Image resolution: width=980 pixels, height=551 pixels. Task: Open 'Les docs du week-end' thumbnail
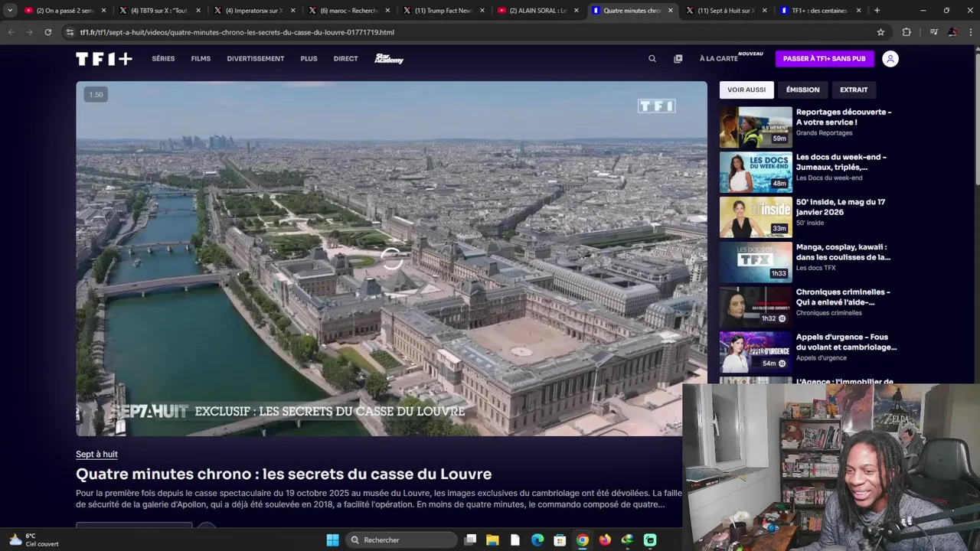[x=756, y=172]
